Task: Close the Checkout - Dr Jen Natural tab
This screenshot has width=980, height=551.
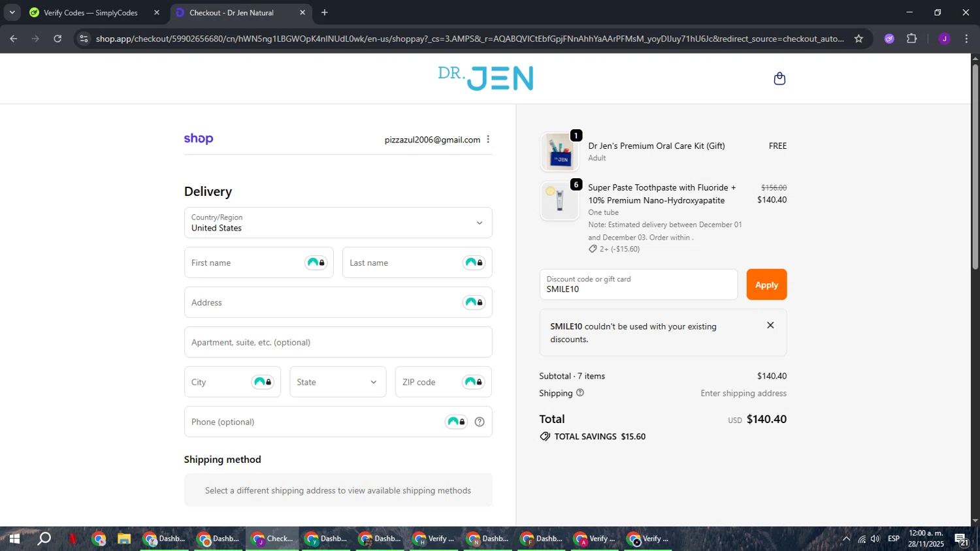Action: [x=302, y=12]
